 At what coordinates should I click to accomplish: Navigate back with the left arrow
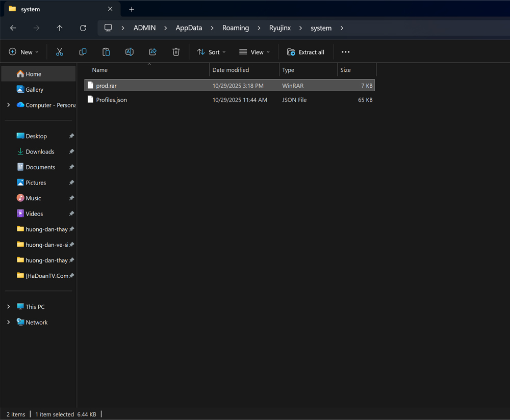point(13,28)
